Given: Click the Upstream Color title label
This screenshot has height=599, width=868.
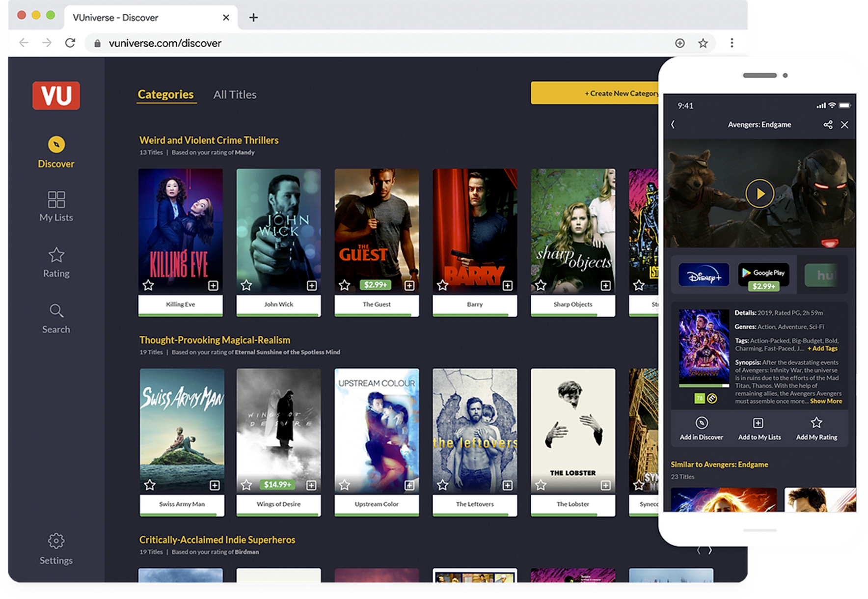Looking at the screenshot, I should click(377, 504).
